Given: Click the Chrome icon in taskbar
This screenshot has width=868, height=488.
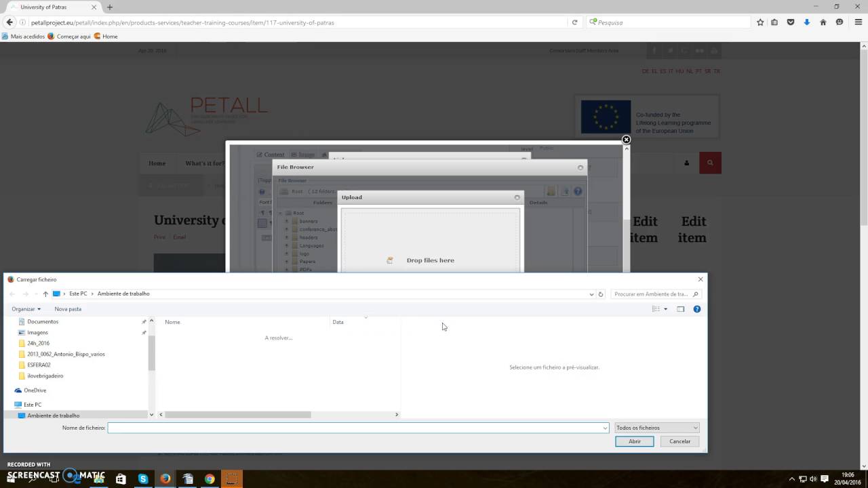Looking at the screenshot, I should [x=210, y=479].
